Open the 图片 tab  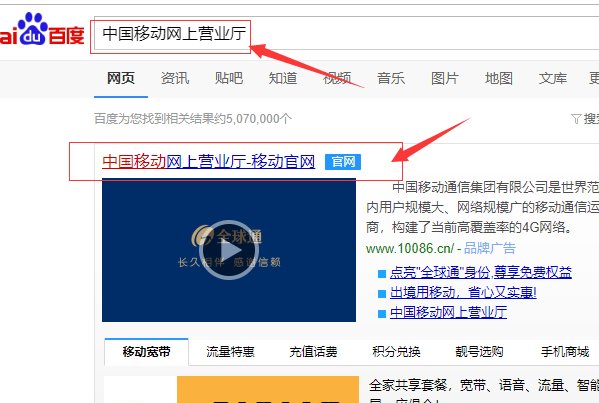[x=445, y=78]
